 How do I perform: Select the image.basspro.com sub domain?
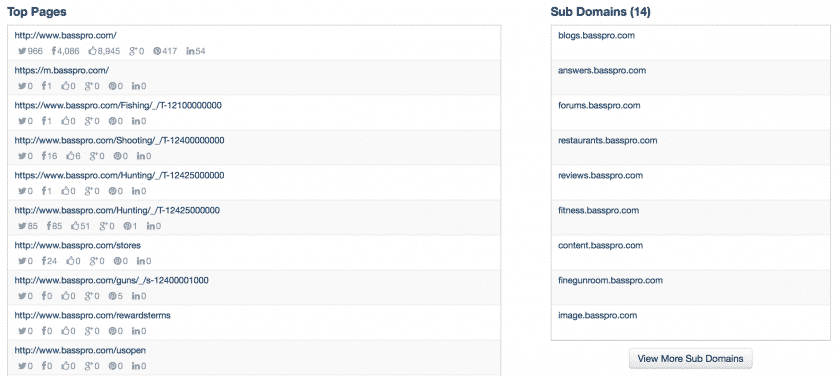(598, 315)
